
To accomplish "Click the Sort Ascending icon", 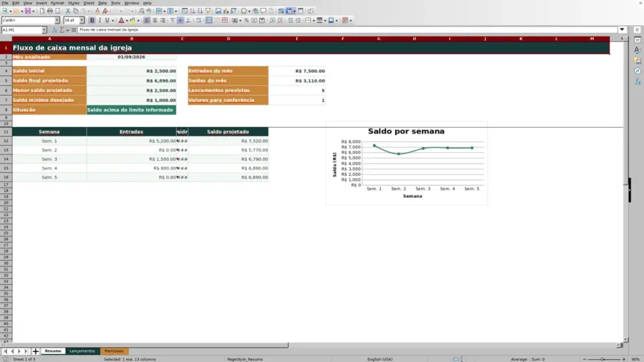I will click(192, 11).
